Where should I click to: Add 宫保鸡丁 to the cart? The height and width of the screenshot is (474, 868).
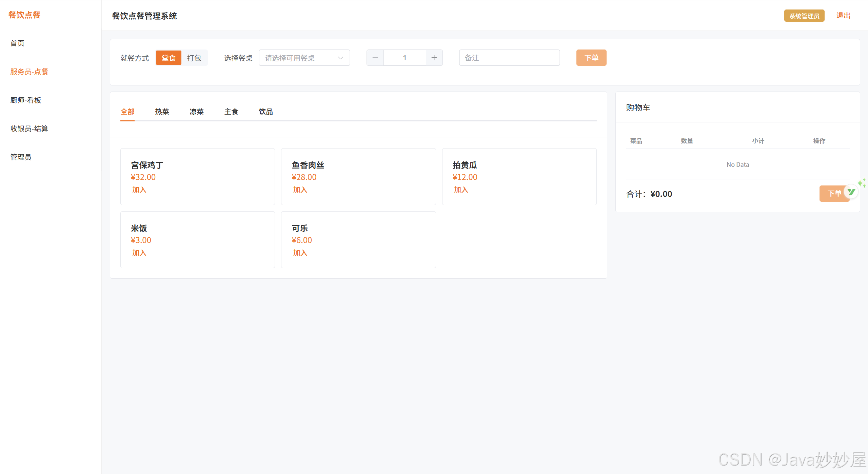click(x=139, y=190)
